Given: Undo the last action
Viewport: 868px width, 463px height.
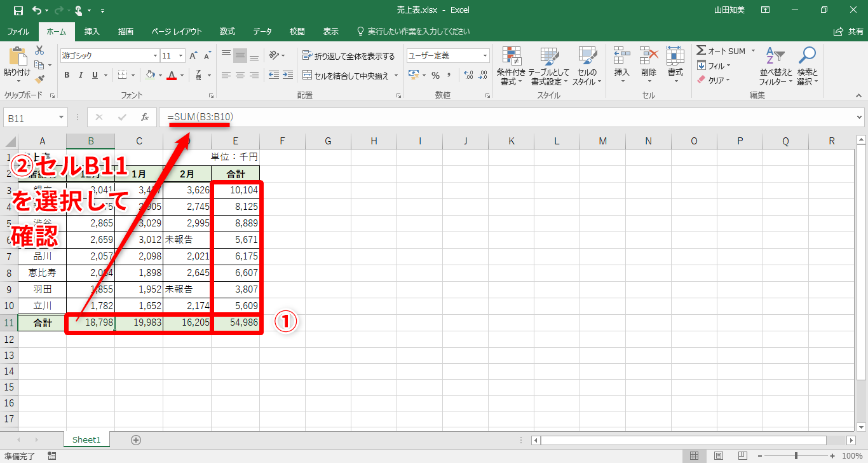Looking at the screenshot, I should [x=36, y=10].
